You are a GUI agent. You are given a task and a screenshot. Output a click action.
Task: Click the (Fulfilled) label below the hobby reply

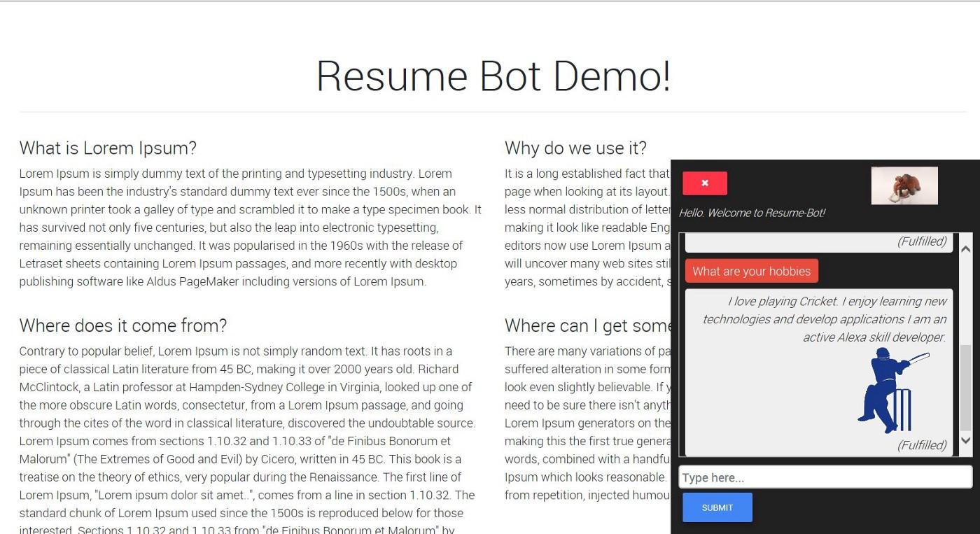pyautogui.click(x=923, y=444)
